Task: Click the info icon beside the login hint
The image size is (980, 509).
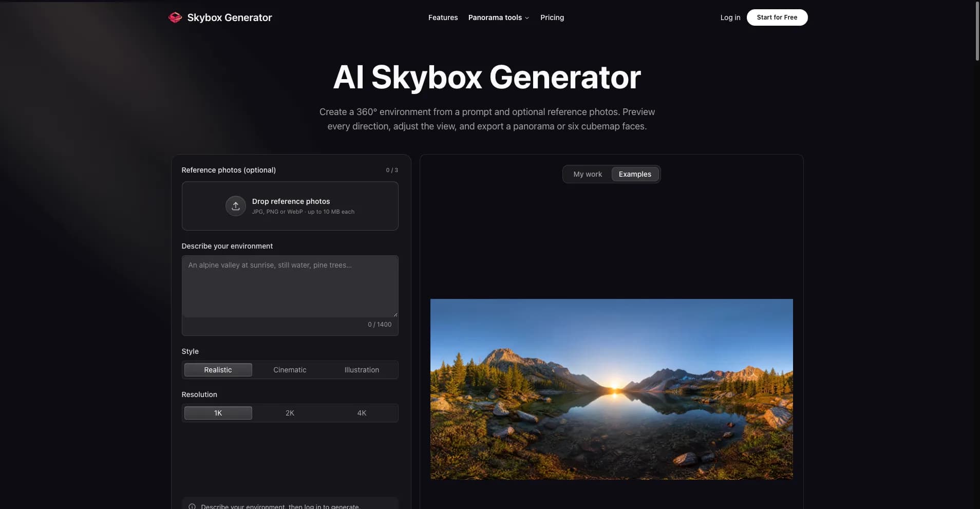Action: click(x=192, y=506)
